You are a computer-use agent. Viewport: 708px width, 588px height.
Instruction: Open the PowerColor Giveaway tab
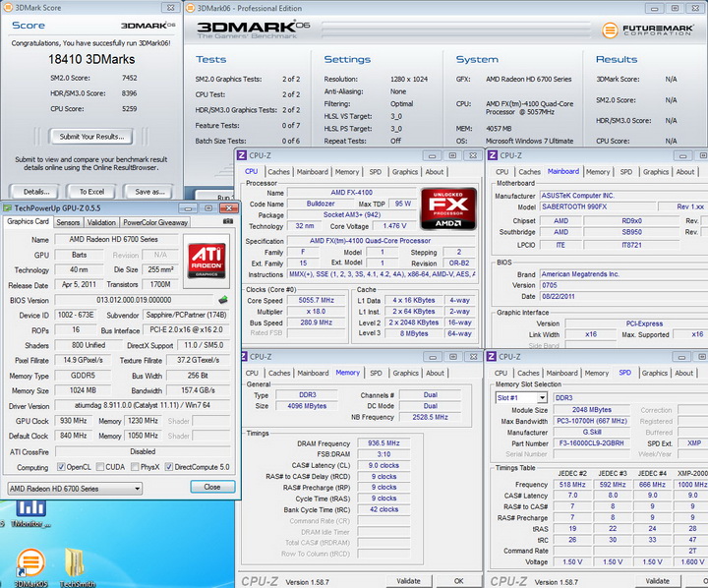click(x=155, y=222)
